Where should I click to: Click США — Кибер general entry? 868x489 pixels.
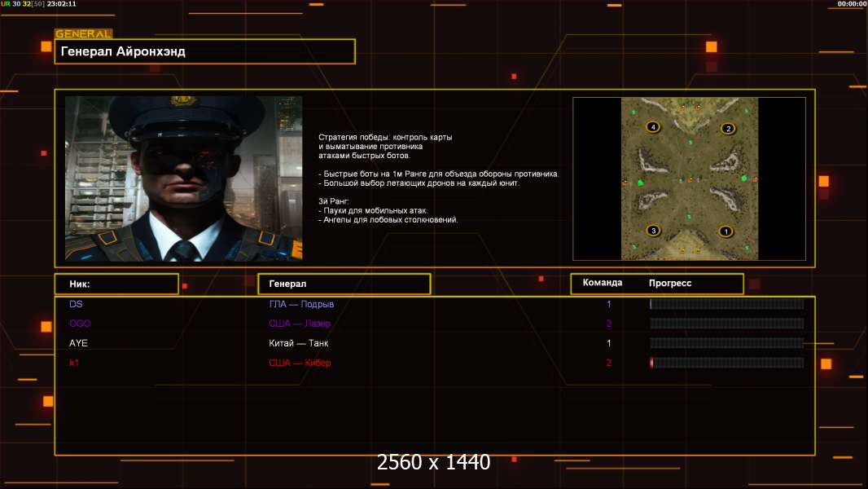point(300,363)
